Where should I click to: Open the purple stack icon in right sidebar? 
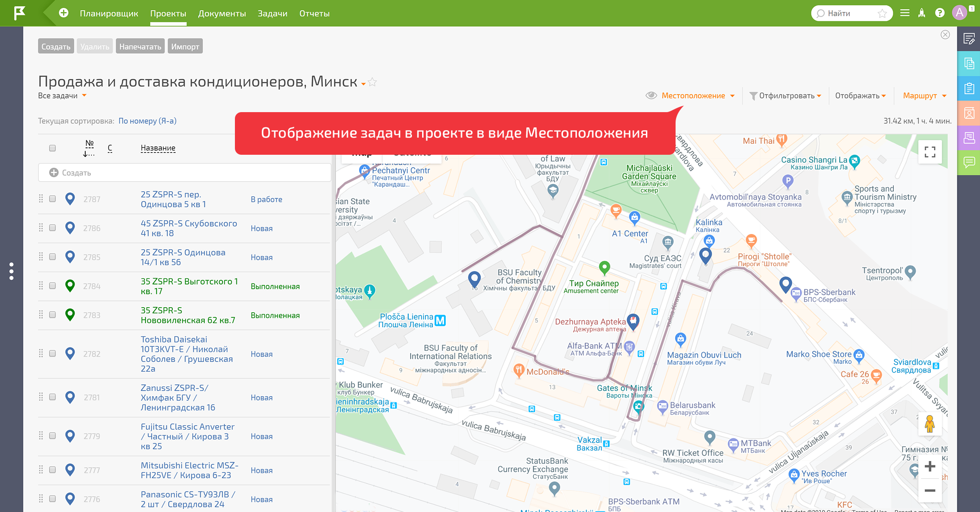(x=969, y=138)
